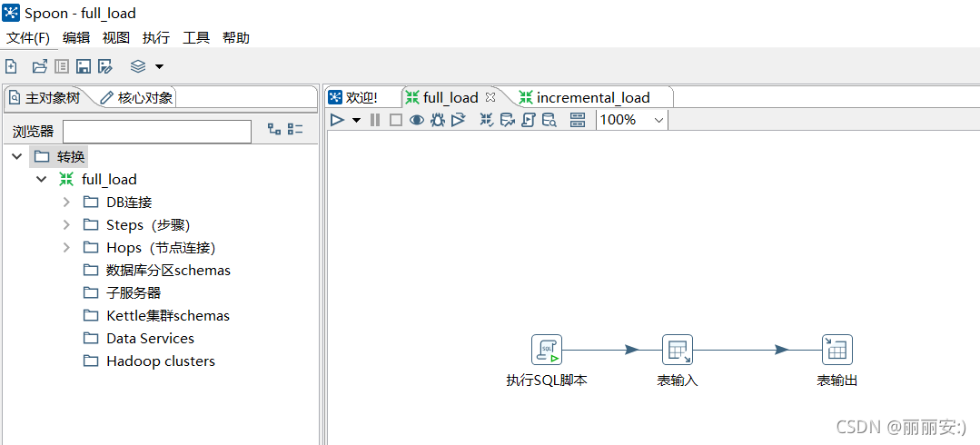Viewport: 980px width, 445px height.
Task: Collapse the 转换 tree node chevron
Action: 17,156
